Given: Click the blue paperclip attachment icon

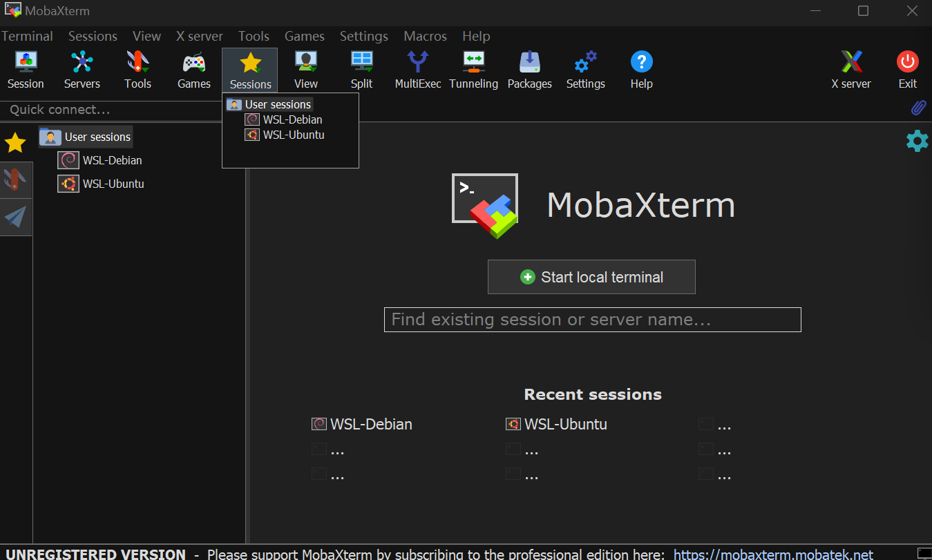Looking at the screenshot, I should [919, 108].
